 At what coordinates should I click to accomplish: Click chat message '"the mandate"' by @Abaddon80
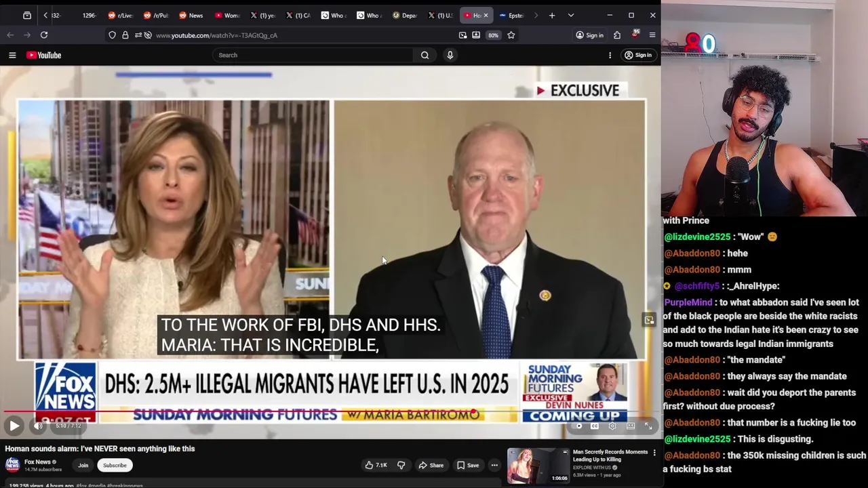tap(755, 360)
